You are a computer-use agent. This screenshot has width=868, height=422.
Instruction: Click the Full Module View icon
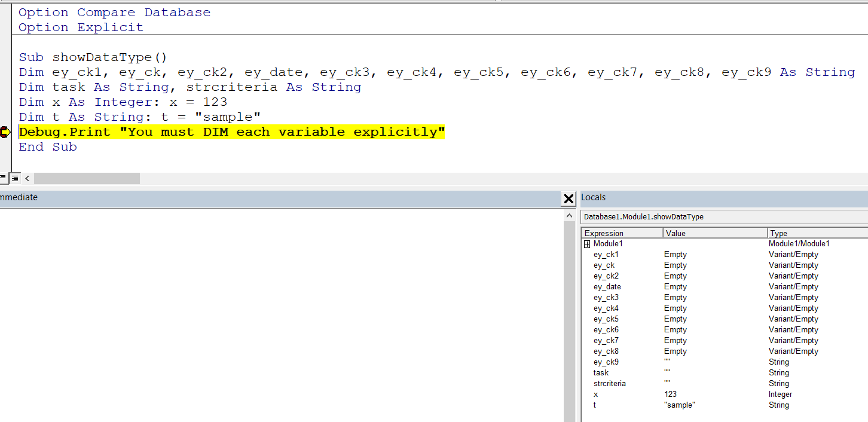pyautogui.click(x=16, y=178)
